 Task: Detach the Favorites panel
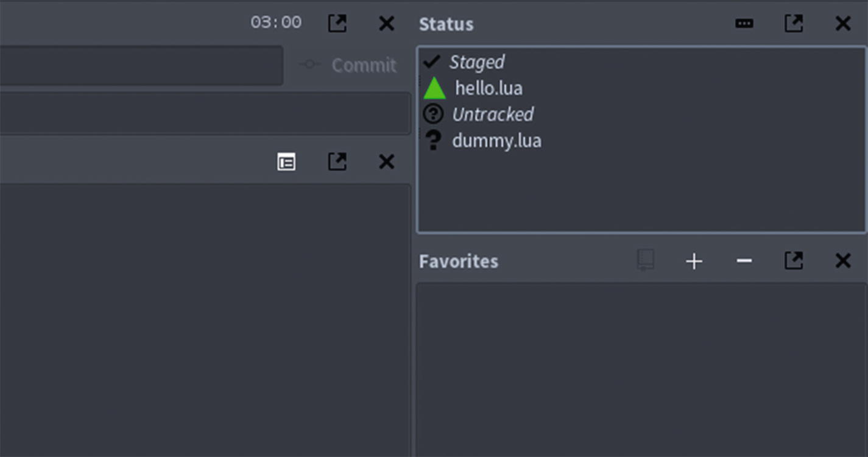793,261
